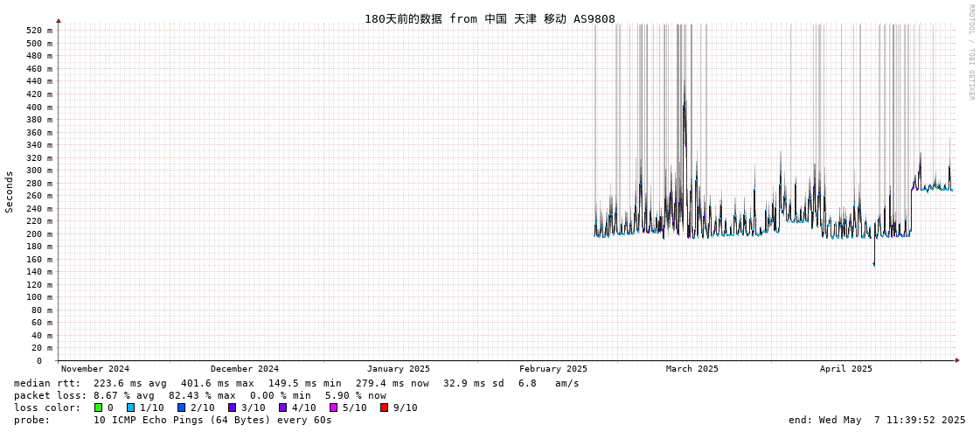Click the purple 3/10 loss swatch
This screenshot has width=980, height=432.
232,408
